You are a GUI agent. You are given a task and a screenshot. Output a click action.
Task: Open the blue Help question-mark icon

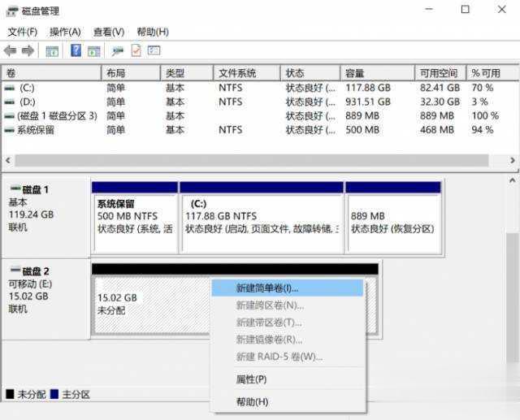(x=76, y=50)
